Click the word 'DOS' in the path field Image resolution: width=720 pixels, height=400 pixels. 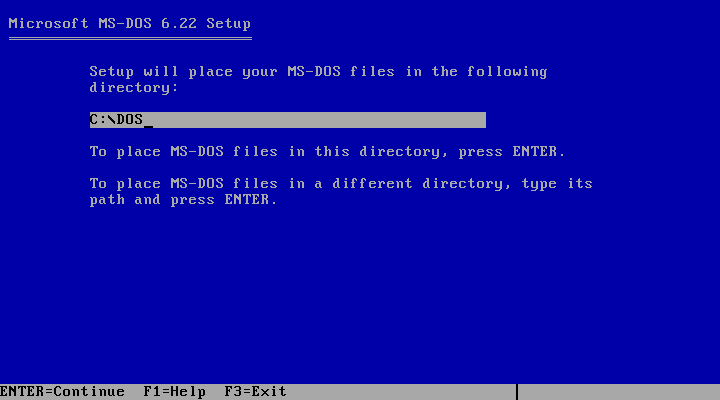[130, 120]
